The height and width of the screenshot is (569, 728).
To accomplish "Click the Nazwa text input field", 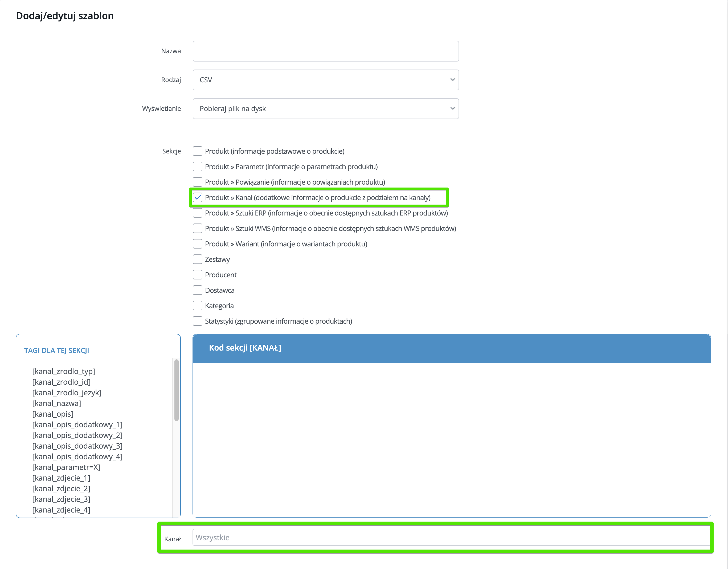I will click(325, 51).
